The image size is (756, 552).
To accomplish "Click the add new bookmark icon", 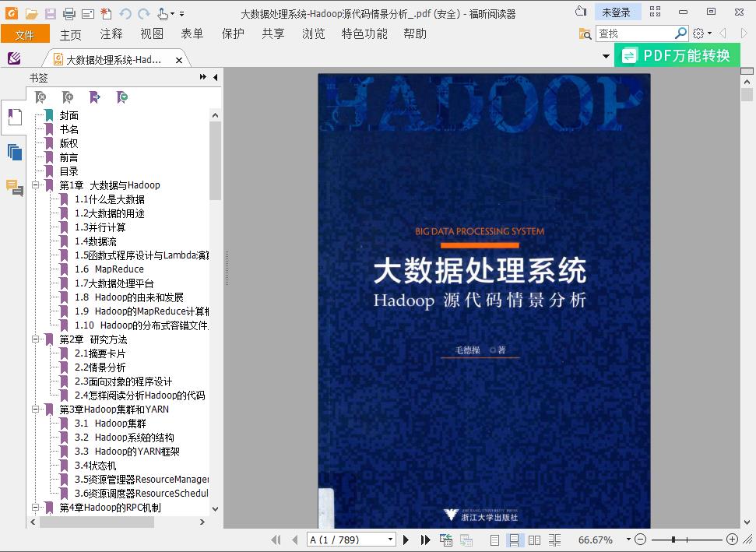I will point(68,97).
